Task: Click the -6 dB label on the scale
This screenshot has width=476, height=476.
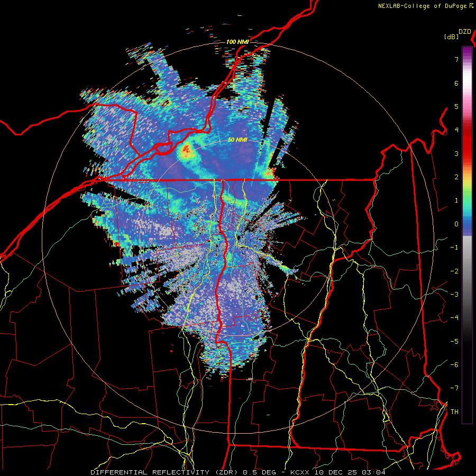Action: click(454, 365)
